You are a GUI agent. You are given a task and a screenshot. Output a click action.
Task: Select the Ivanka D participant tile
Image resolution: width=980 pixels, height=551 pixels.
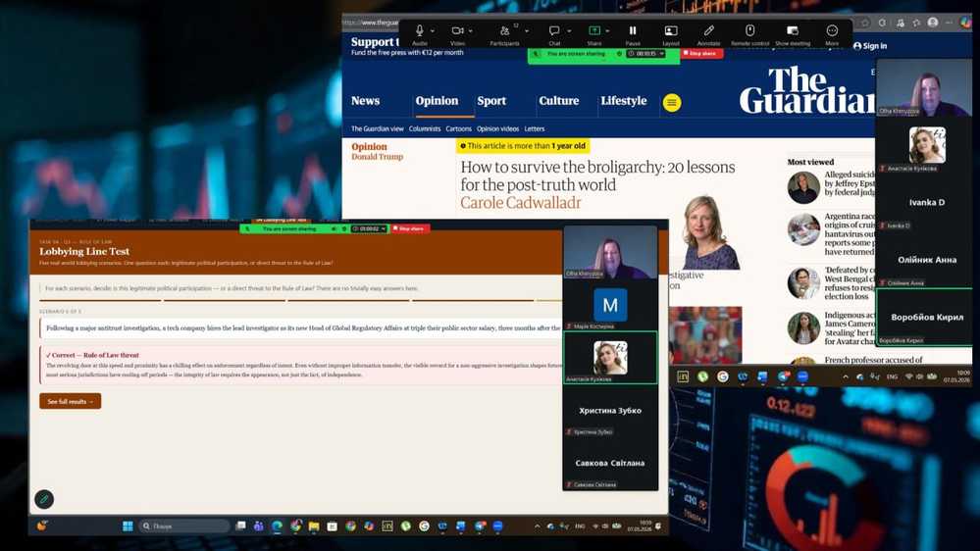point(926,202)
